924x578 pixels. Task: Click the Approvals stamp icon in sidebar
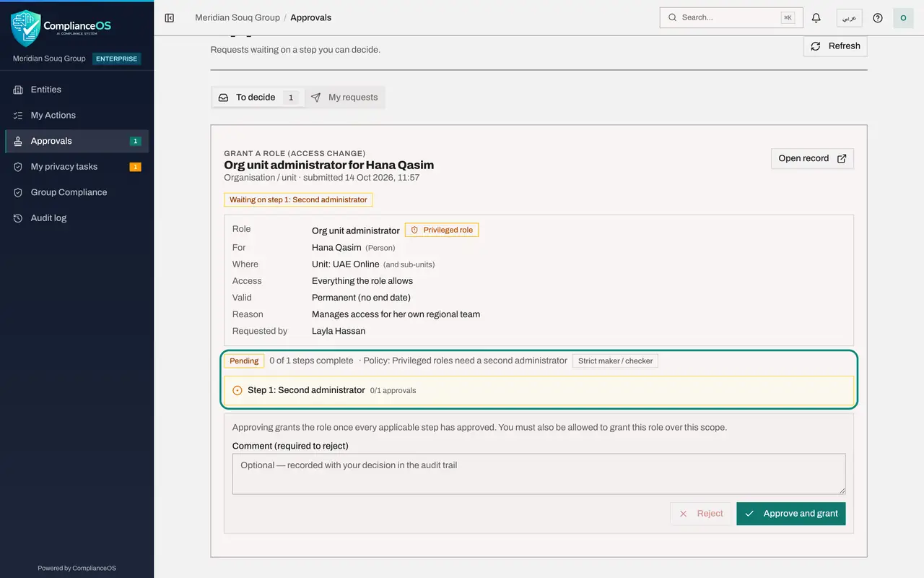tap(18, 141)
